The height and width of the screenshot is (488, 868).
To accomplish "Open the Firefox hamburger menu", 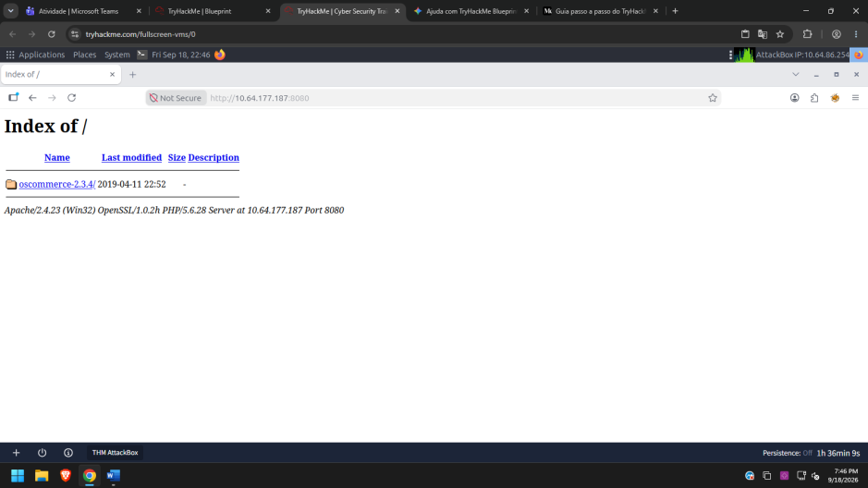I will (855, 98).
